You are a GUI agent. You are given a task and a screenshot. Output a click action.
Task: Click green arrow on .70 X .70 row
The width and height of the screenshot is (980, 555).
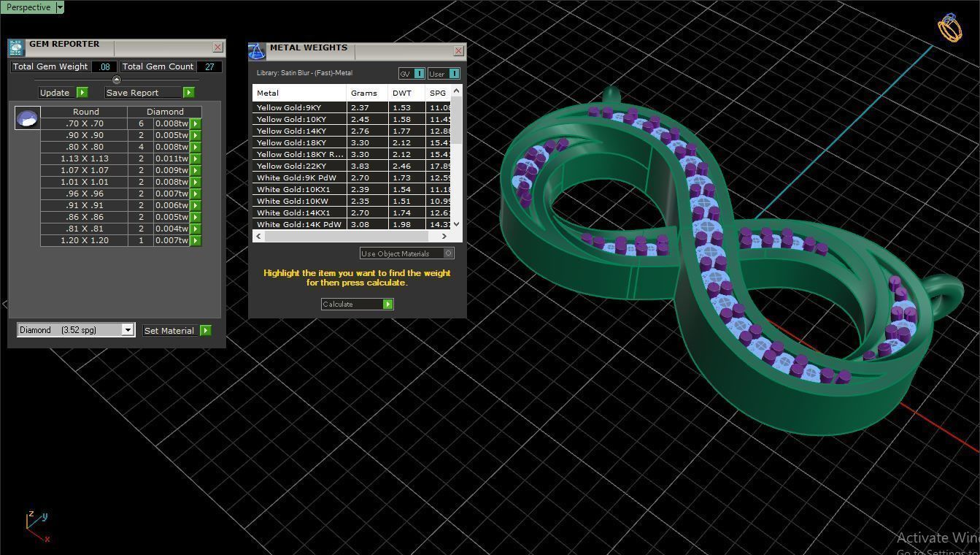point(196,123)
